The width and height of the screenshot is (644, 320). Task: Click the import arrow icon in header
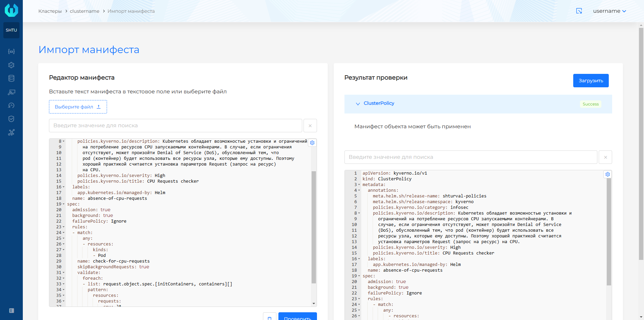[579, 11]
